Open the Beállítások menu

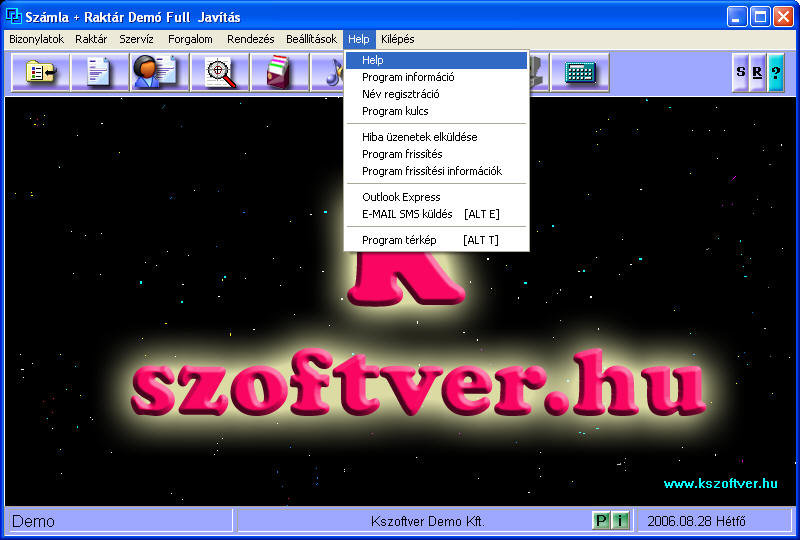click(x=311, y=39)
